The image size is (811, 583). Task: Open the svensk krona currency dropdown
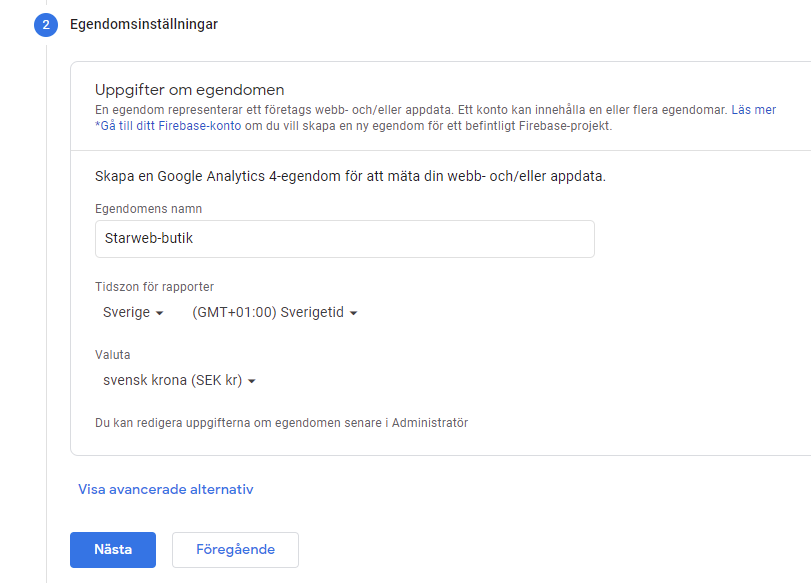[x=179, y=381]
